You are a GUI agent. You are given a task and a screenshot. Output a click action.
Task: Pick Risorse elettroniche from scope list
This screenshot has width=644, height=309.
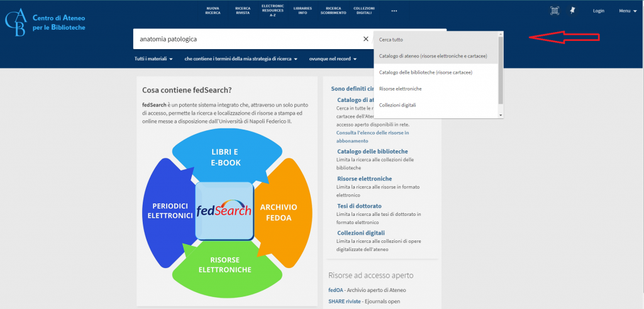[401, 89]
